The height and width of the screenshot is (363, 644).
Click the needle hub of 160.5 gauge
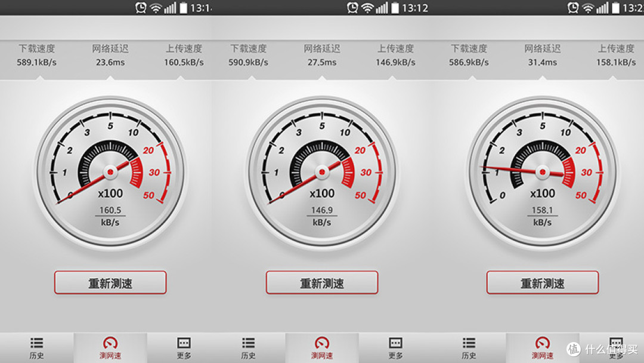pos(110,172)
